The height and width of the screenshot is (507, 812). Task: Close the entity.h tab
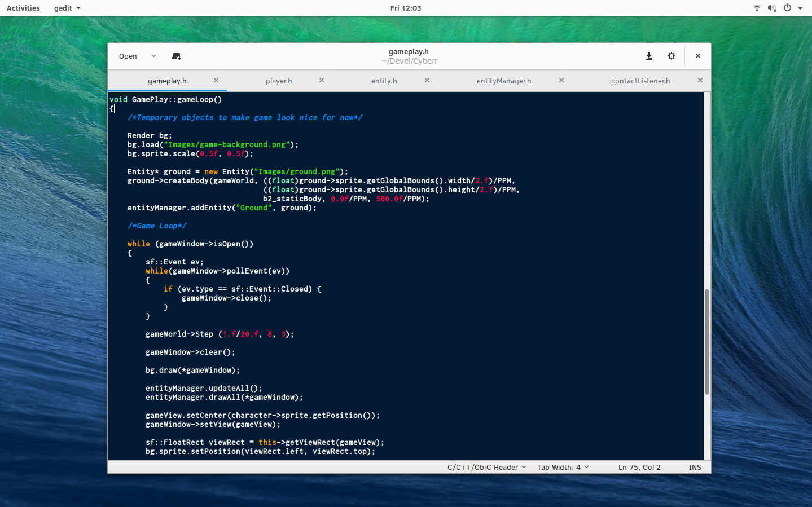[x=427, y=81]
